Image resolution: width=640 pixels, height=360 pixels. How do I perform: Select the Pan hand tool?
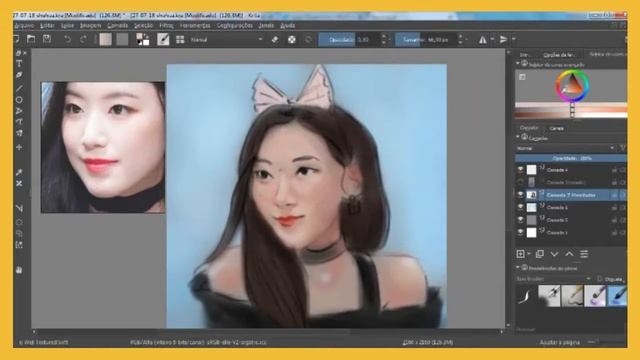tap(19, 270)
